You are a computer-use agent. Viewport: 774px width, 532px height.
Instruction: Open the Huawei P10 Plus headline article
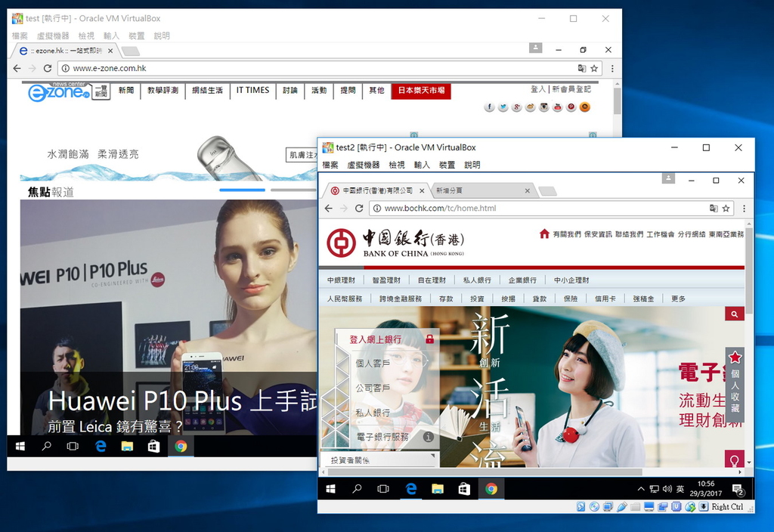[x=183, y=401]
